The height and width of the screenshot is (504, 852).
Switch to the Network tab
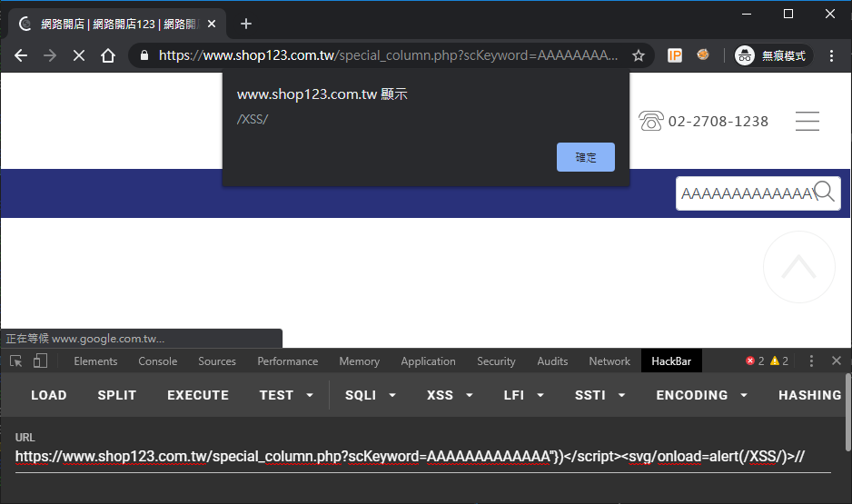coord(609,361)
